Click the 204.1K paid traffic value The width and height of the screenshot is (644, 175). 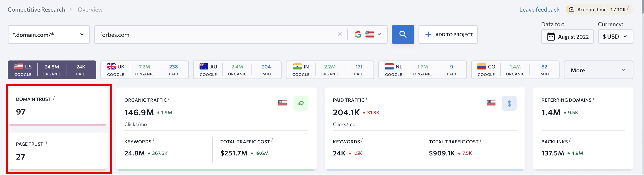click(x=346, y=112)
